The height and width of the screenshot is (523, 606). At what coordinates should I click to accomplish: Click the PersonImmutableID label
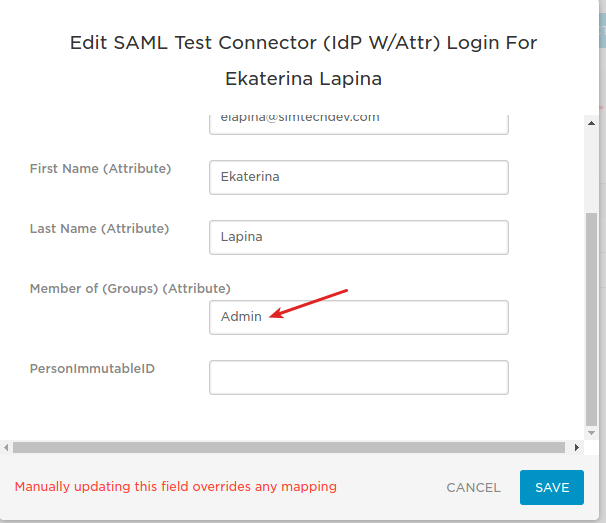tap(92, 368)
